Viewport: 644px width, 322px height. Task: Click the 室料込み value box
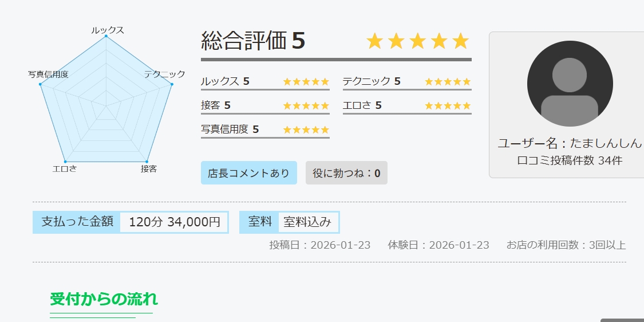[x=307, y=222]
